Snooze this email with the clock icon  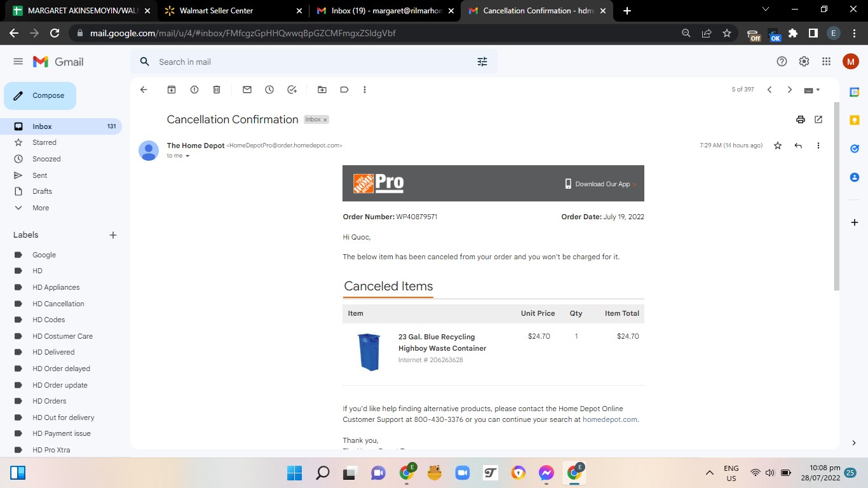click(x=269, y=90)
